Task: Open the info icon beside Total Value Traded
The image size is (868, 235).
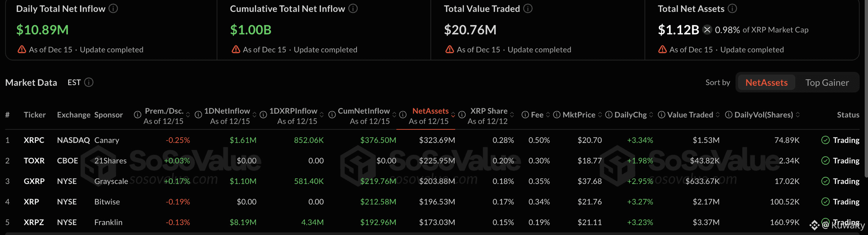Action: coord(528,8)
